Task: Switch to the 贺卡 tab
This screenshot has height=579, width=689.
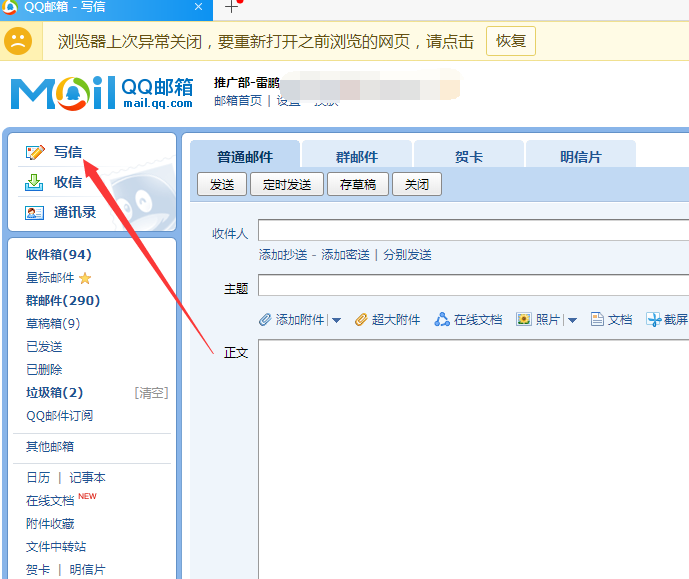Action: click(469, 155)
